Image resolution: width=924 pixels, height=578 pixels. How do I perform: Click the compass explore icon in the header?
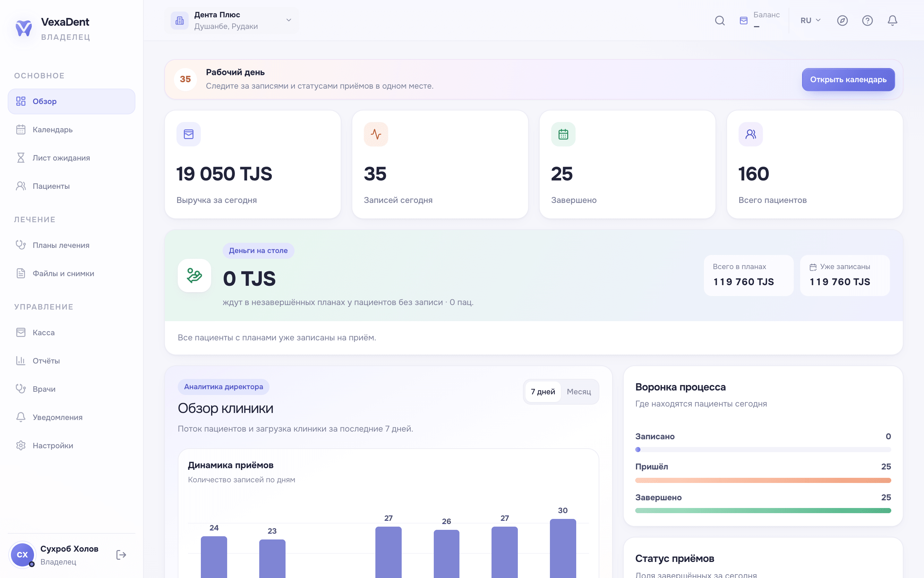(x=842, y=20)
